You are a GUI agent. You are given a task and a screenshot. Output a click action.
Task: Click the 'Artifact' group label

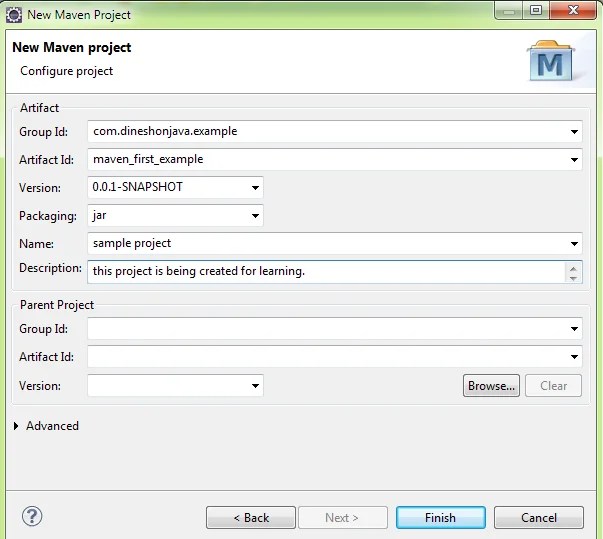point(39,108)
